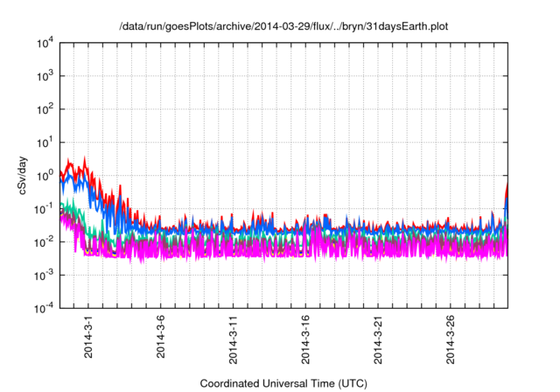Click the 10^-1 y-axis tick label
560x392 pixels.
click(44, 208)
